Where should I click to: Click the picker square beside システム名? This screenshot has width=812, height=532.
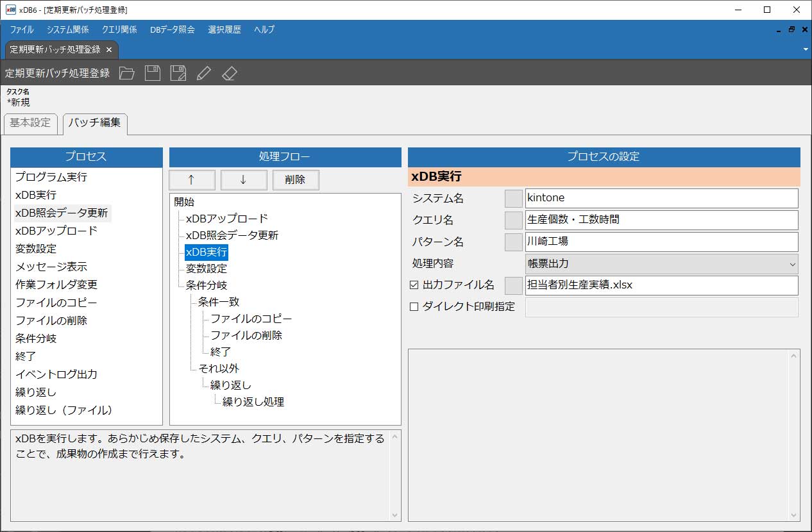click(514, 199)
